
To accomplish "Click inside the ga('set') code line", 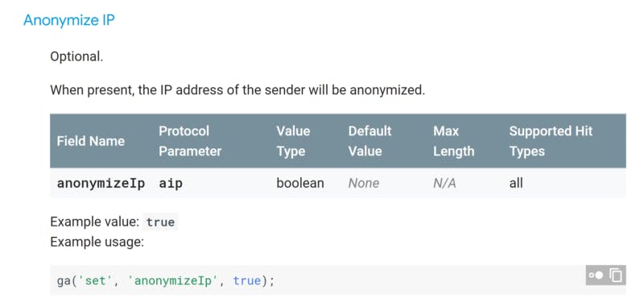I will tap(166, 281).
